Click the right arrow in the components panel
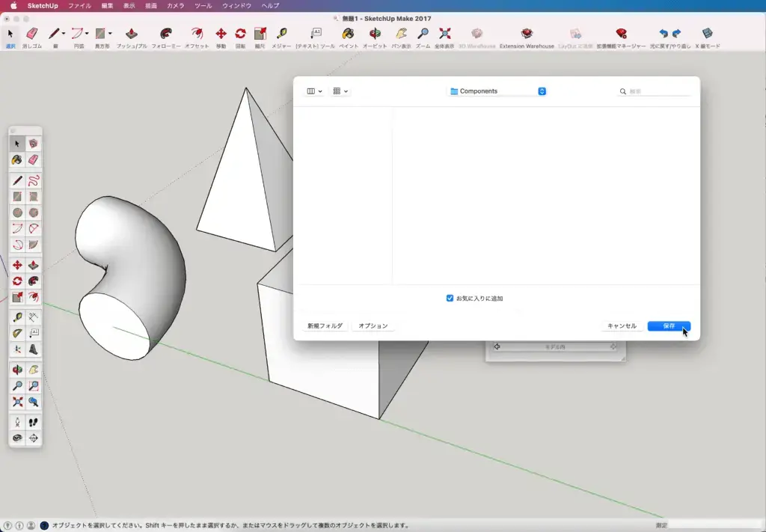Screen dimensions: 766x532 click(613, 347)
